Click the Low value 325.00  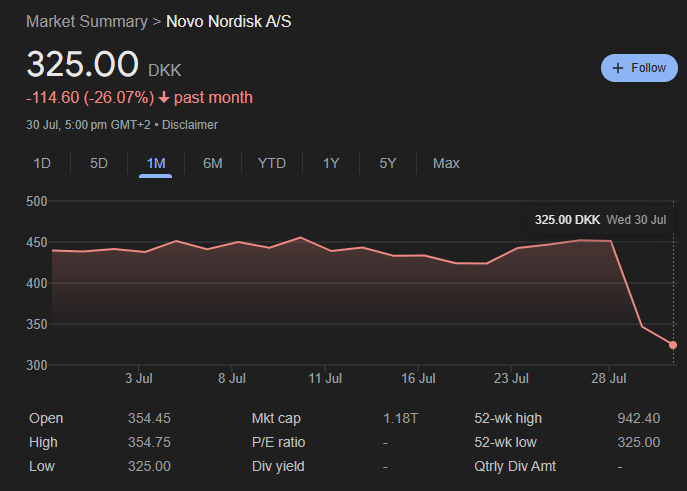(x=149, y=466)
